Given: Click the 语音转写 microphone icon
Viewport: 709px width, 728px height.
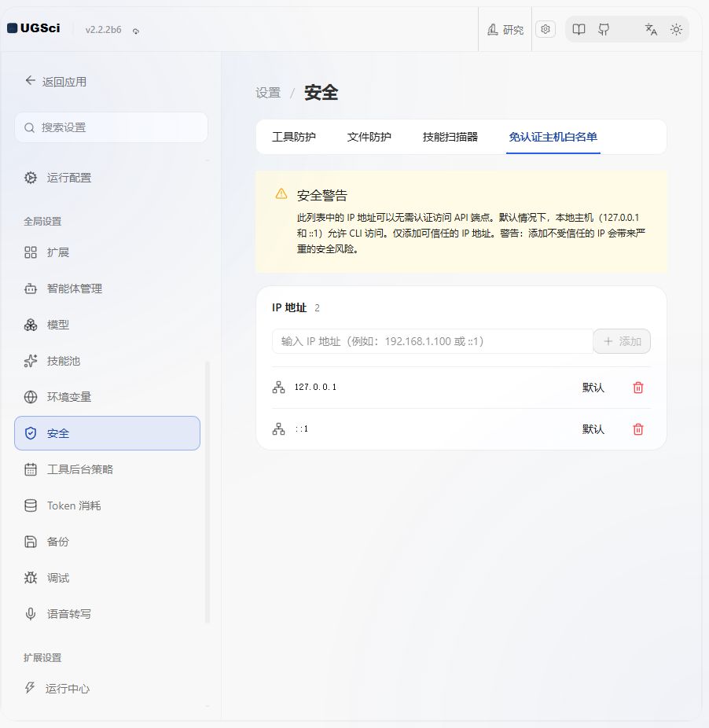Looking at the screenshot, I should pyautogui.click(x=31, y=614).
